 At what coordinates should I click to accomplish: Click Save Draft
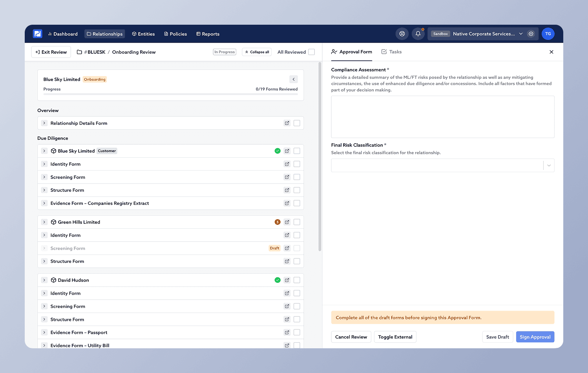pyautogui.click(x=497, y=337)
